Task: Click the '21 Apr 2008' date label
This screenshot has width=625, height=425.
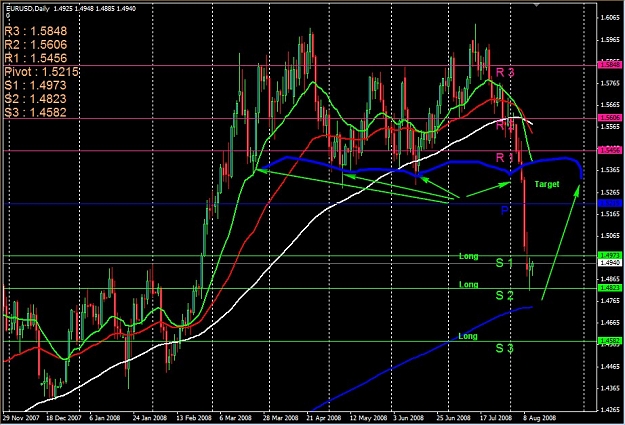Action: [x=324, y=418]
